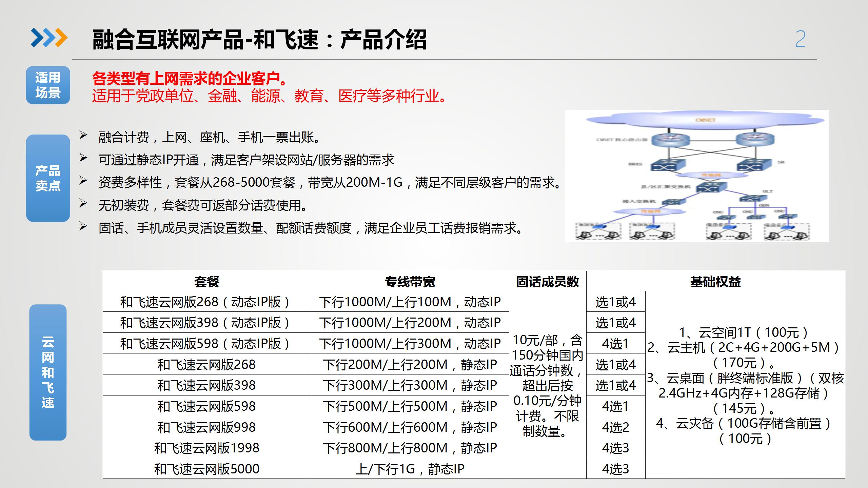Click the OLT device icon in the diagram
Screen dimensions: 868x488
click(x=753, y=198)
